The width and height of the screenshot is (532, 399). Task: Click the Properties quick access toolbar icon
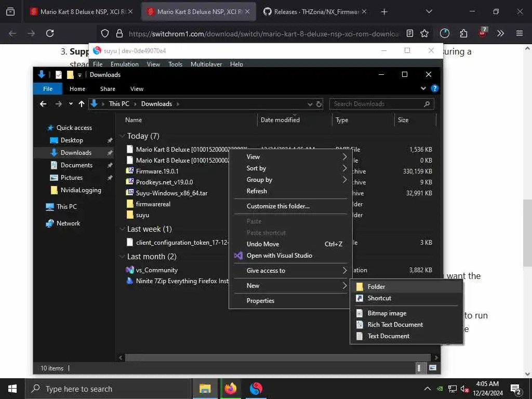59,75
